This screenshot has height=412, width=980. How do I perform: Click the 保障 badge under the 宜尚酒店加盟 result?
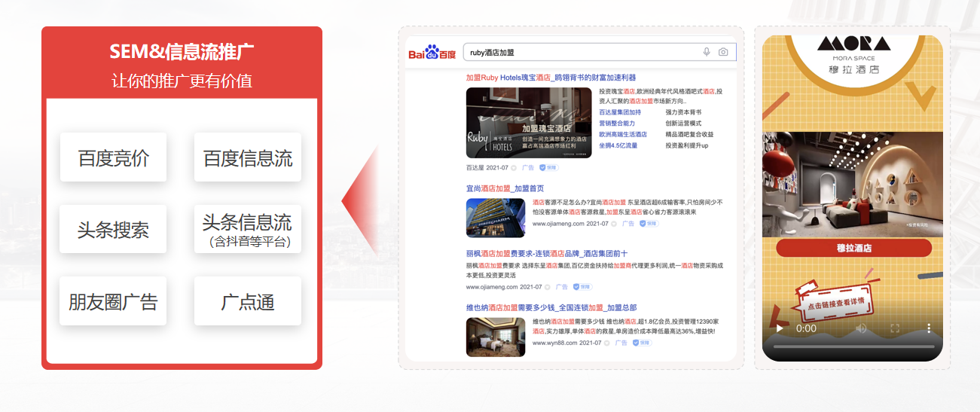point(648,223)
